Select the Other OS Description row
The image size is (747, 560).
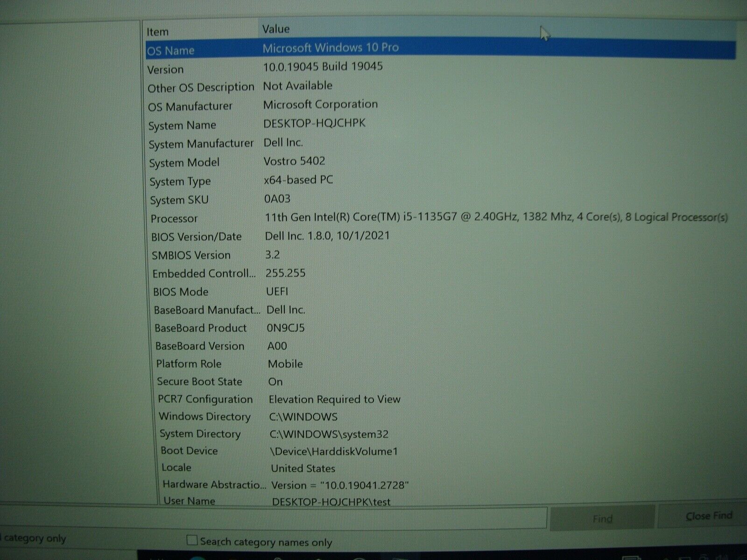point(440,87)
